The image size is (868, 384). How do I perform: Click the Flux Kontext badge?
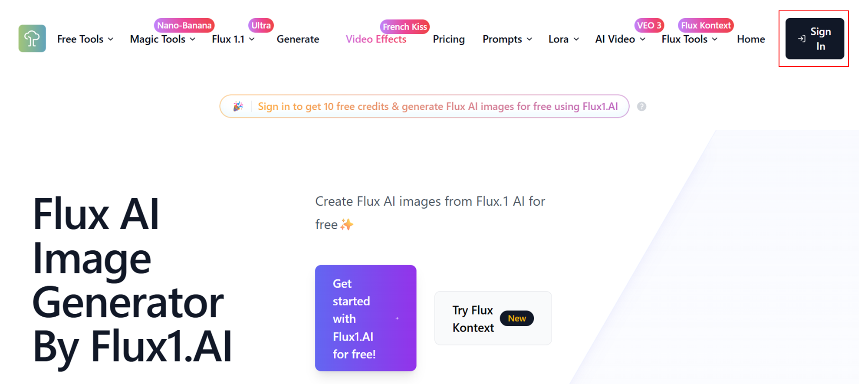706,25
